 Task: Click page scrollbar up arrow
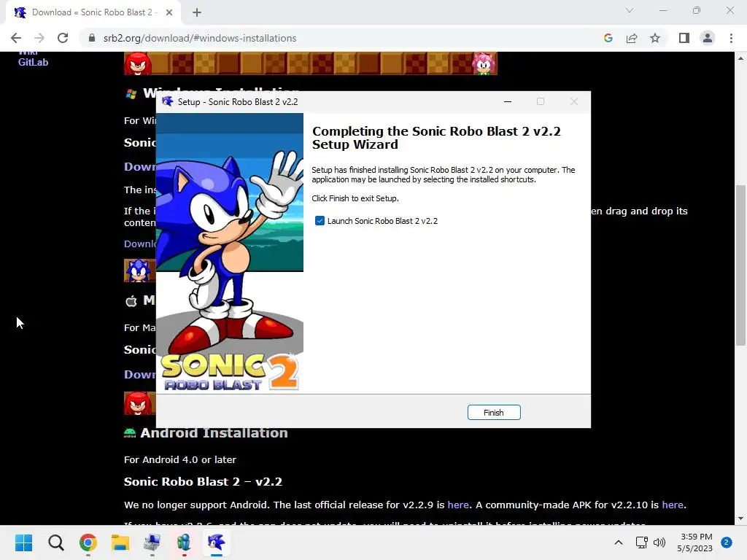[x=741, y=58]
